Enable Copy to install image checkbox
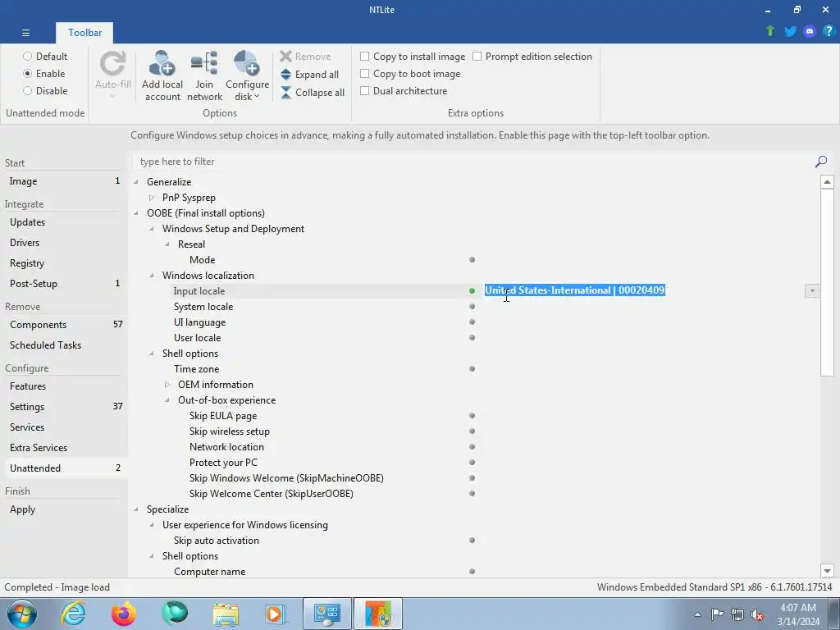 365,57
